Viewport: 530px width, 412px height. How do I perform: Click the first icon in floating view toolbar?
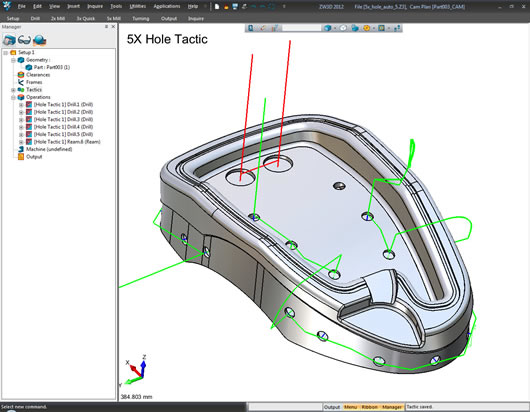point(250,28)
